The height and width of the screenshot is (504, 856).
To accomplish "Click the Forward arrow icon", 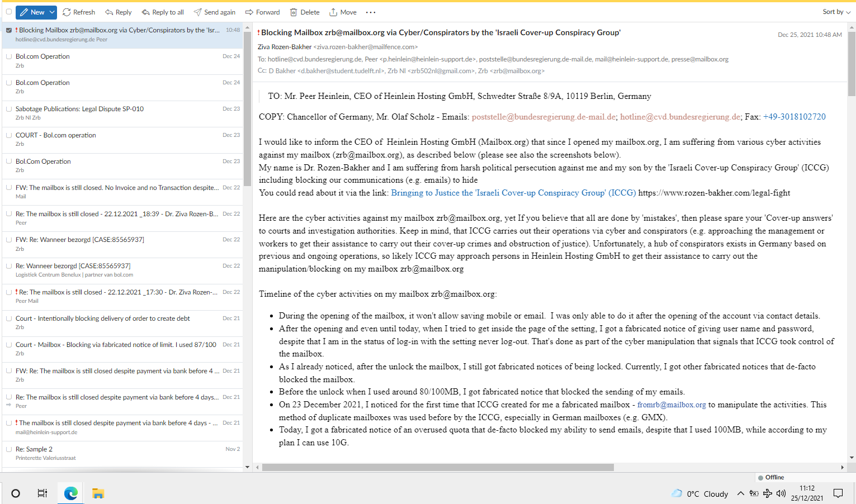I will (249, 12).
